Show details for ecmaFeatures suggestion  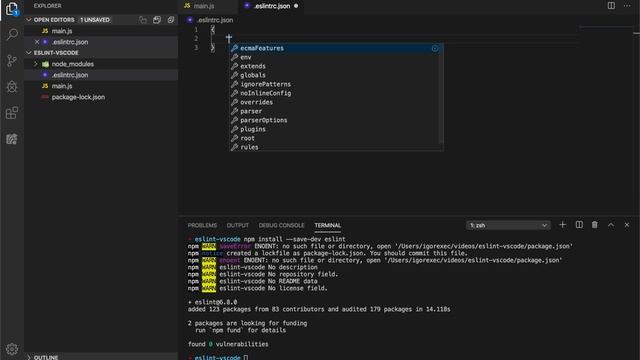[435, 48]
